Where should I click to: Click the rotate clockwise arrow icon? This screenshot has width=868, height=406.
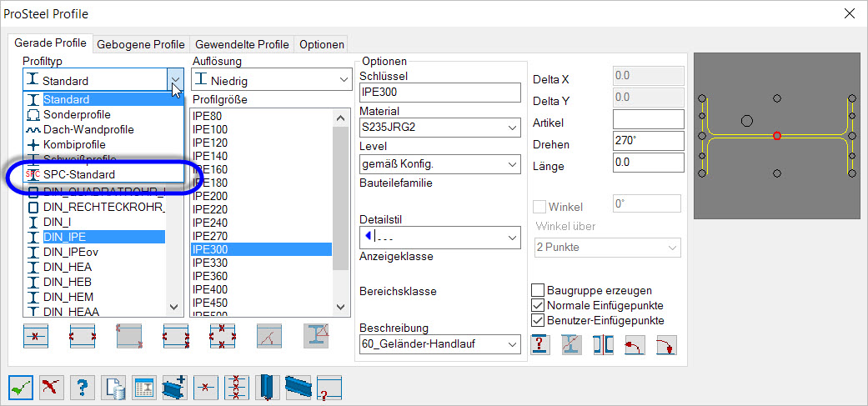pos(666,344)
